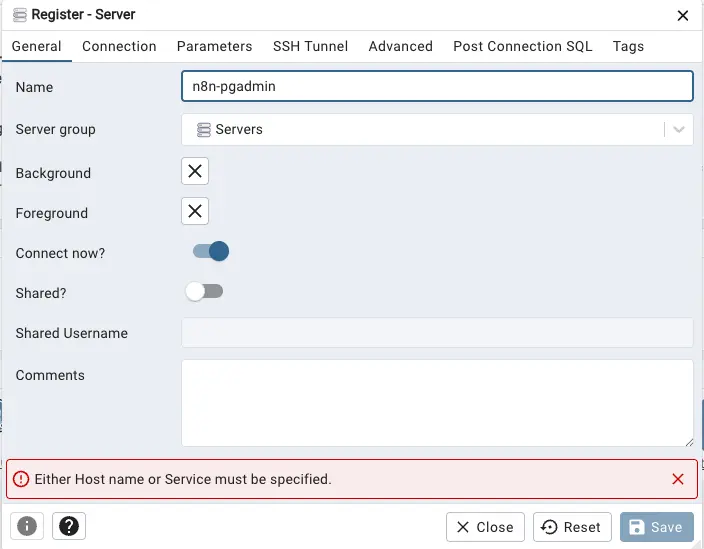The height and width of the screenshot is (549, 704).
Task: Click the Save button
Action: 656,527
